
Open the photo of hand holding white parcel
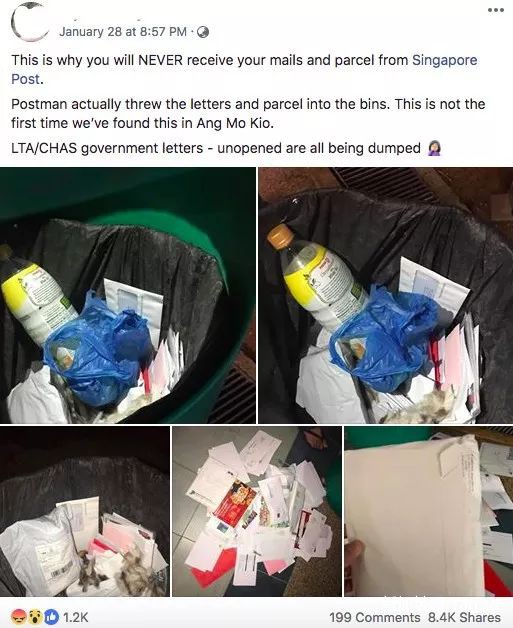(x=429, y=511)
